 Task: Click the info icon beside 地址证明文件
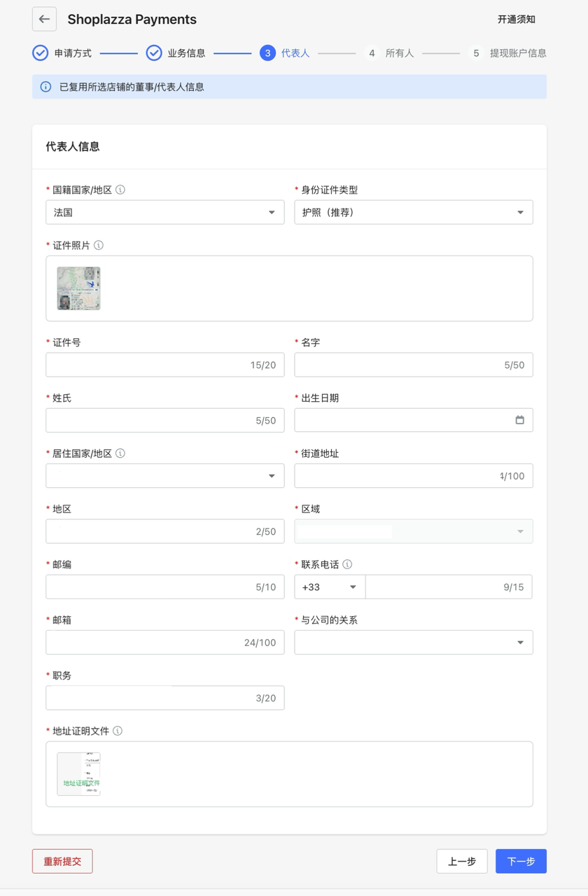118,731
